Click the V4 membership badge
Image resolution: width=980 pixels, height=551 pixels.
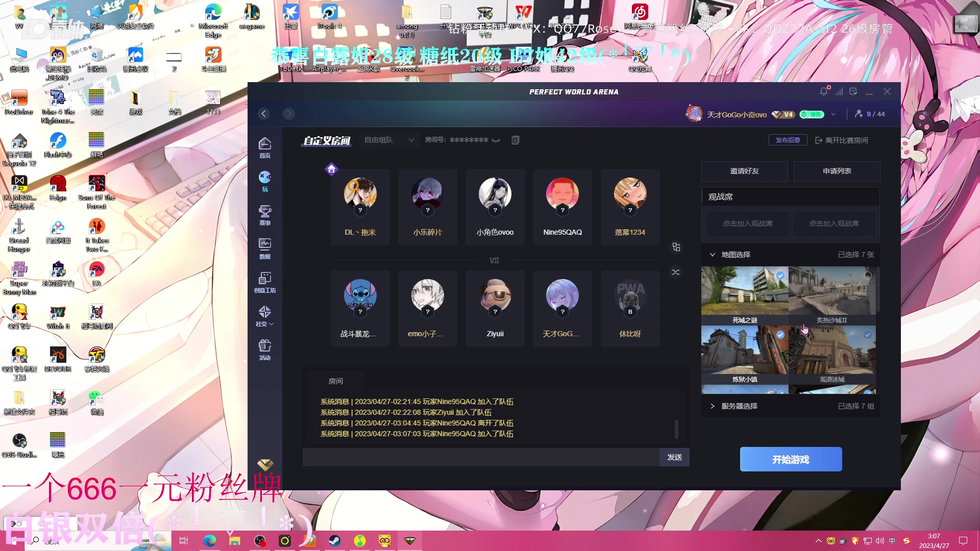pos(783,114)
